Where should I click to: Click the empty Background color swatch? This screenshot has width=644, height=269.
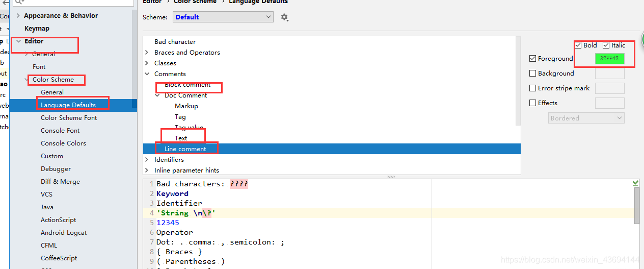coord(610,74)
